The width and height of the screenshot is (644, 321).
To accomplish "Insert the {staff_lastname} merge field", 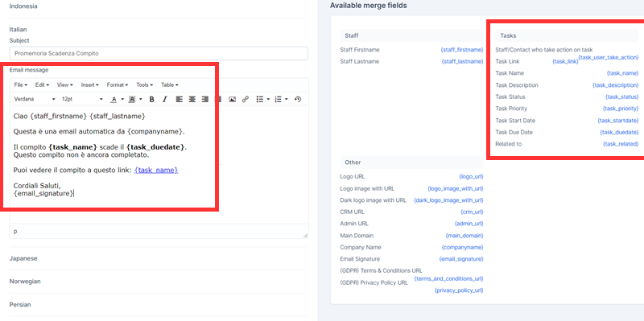I will coord(462,62).
